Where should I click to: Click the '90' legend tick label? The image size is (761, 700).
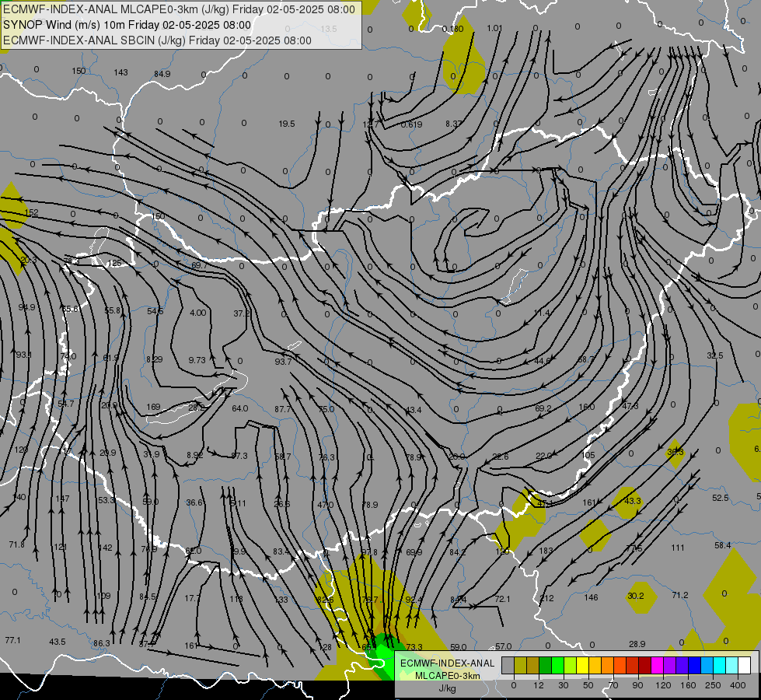[x=637, y=685]
